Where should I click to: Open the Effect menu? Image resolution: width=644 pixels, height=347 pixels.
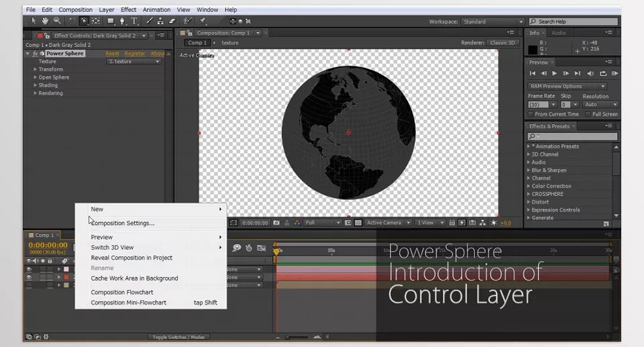click(x=128, y=9)
